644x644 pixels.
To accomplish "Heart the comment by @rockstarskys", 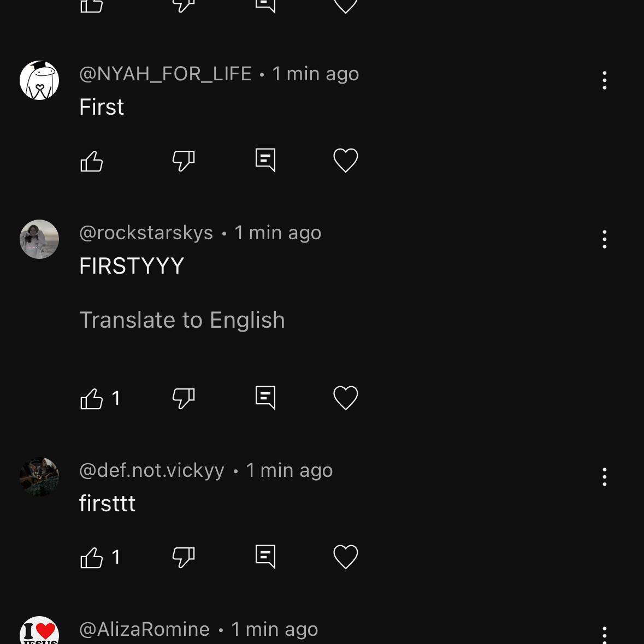I will 345,398.
